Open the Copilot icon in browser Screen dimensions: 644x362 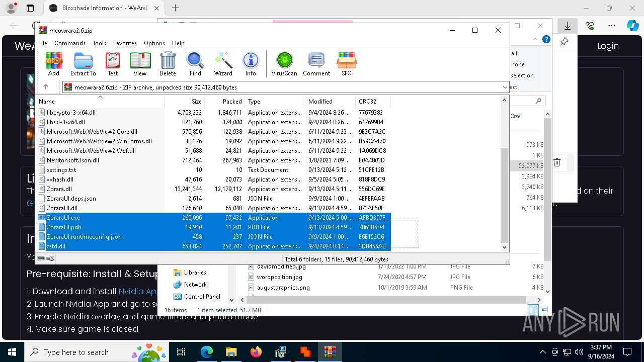(x=633, y=26)
